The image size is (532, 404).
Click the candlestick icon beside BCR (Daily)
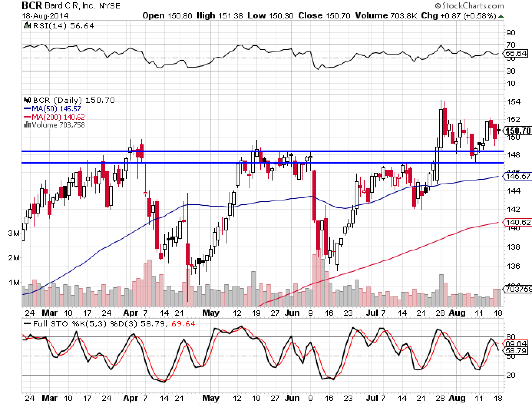[x=27, y=100]
